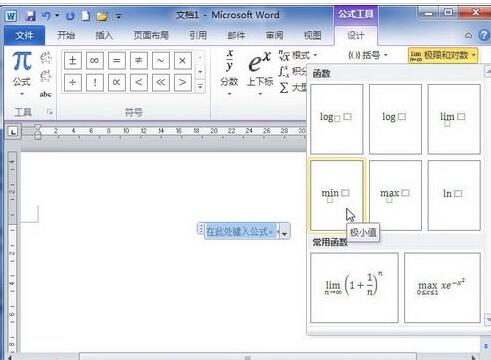Image resolution: width=491 pixels, height=360 pixels.
Task: Open the 文件 tab
Action: pyautogui.click(x=24, y=35)
